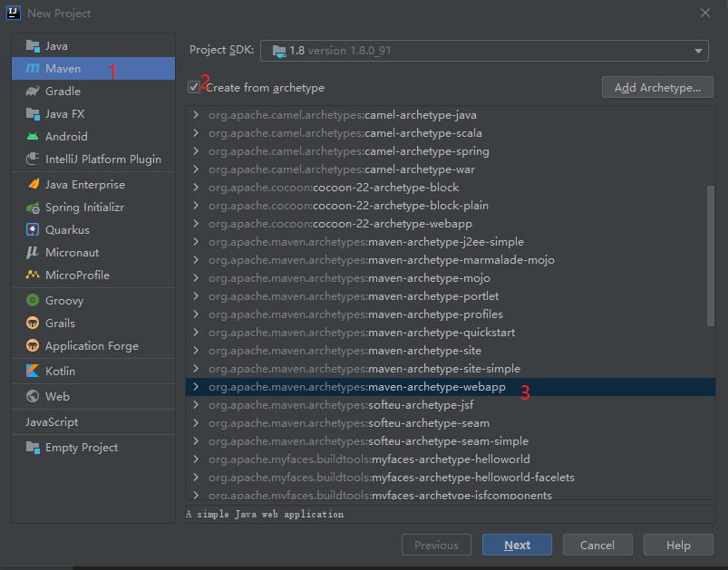Expand maven-archetype-quickstart node
The image size is (728, 570).
coord(196,333)
